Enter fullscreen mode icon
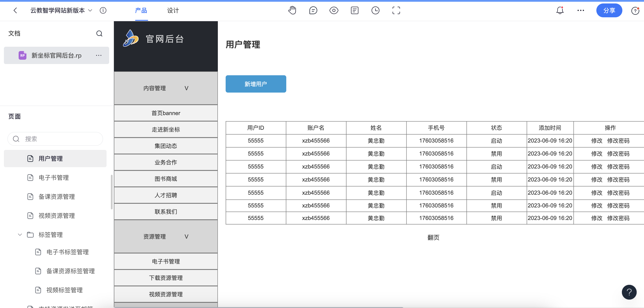Image resolution: width=644 pixels, height=308 pixels. [396, 11]
